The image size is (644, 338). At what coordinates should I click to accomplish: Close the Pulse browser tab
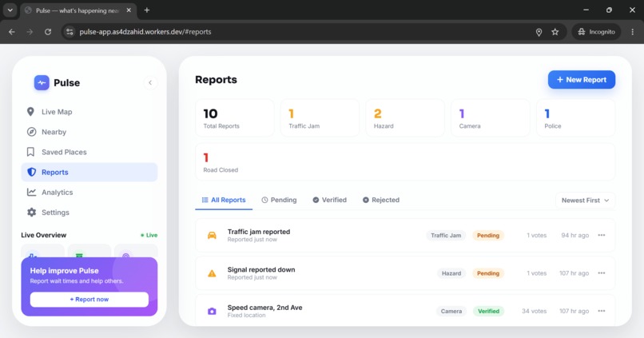[x=129, y=10]
